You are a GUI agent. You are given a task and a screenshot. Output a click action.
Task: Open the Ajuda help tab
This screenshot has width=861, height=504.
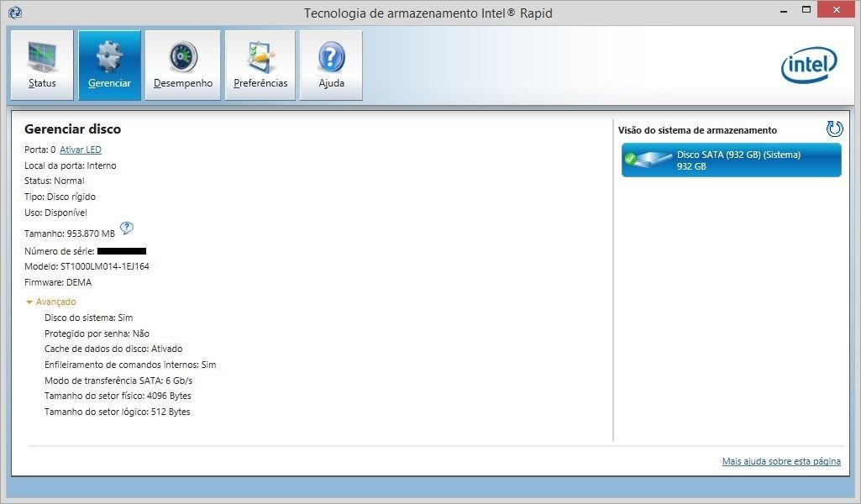[331, 66]
